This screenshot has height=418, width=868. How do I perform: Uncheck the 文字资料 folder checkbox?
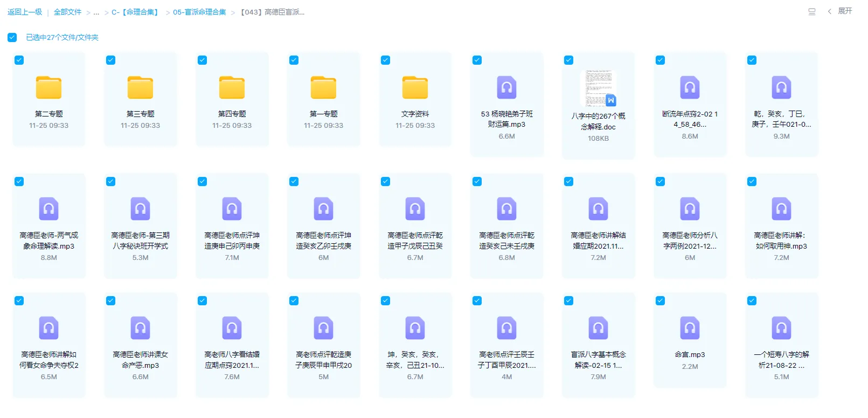tap(386, 60)
